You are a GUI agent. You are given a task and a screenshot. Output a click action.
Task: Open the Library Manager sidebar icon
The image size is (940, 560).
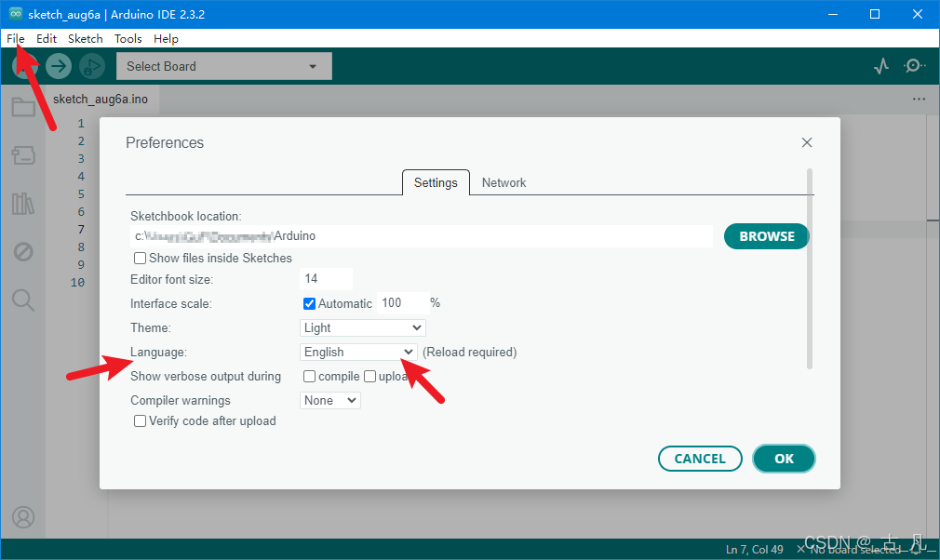pos(23,204)
